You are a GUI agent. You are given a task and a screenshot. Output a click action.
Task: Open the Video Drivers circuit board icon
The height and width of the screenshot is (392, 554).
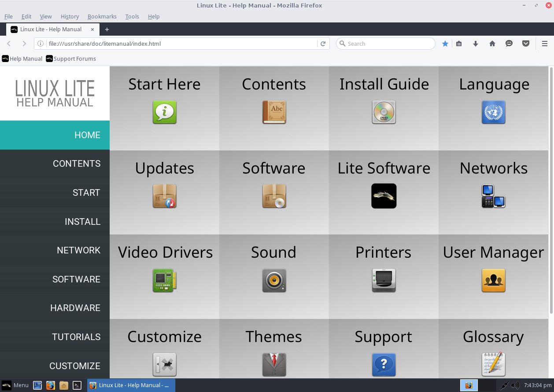tap(164, 280)
